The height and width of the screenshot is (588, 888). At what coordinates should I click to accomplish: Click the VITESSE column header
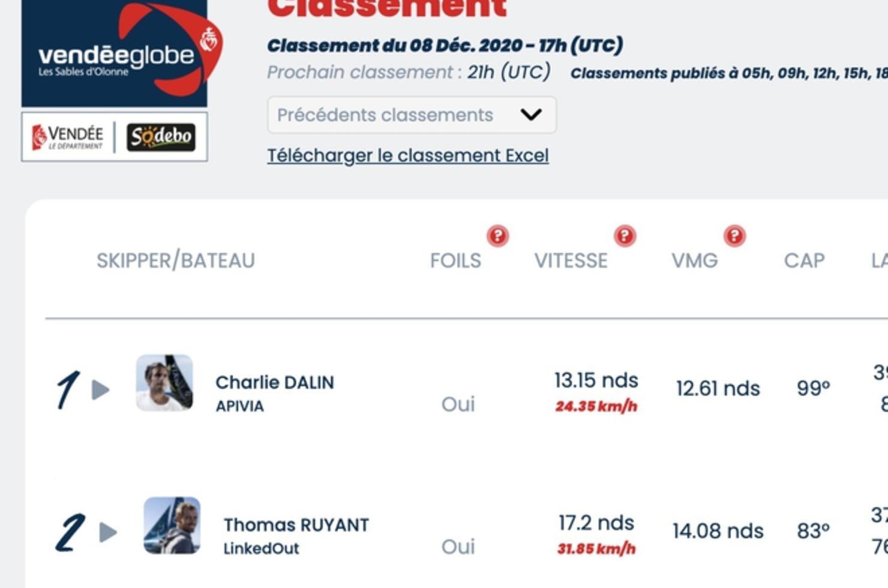[x=571, y=260]
